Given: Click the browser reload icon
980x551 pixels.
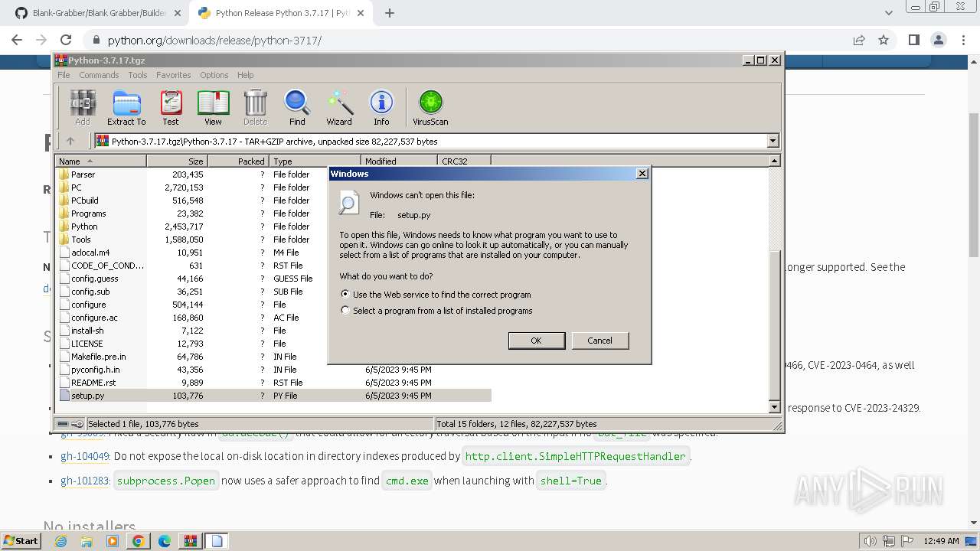Looking at the screenshot, I should coord(66,40).
